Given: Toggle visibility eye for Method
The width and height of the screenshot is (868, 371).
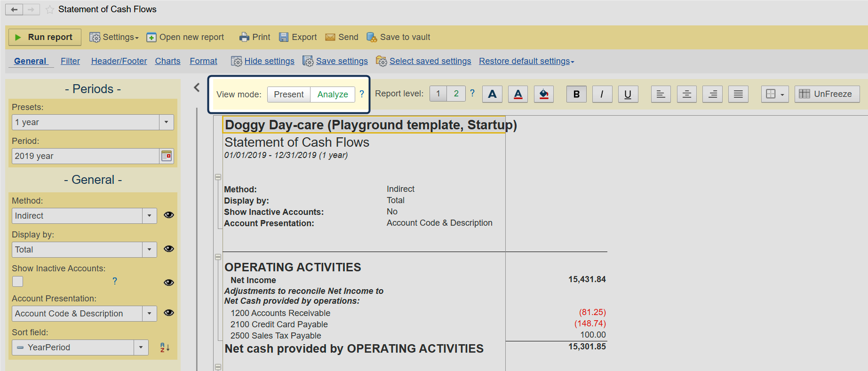Looking at the screenshot, I should pos(169,215).
